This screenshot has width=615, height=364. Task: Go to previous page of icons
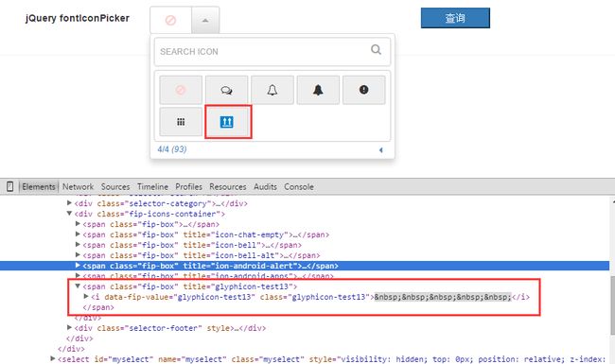pyautogui.click(x=381, y=149)
